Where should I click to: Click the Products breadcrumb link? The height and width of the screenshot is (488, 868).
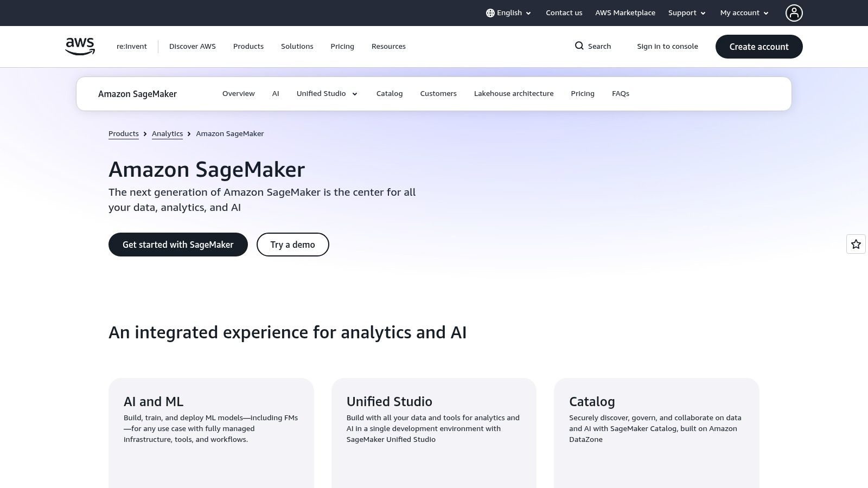click(124, 133)
